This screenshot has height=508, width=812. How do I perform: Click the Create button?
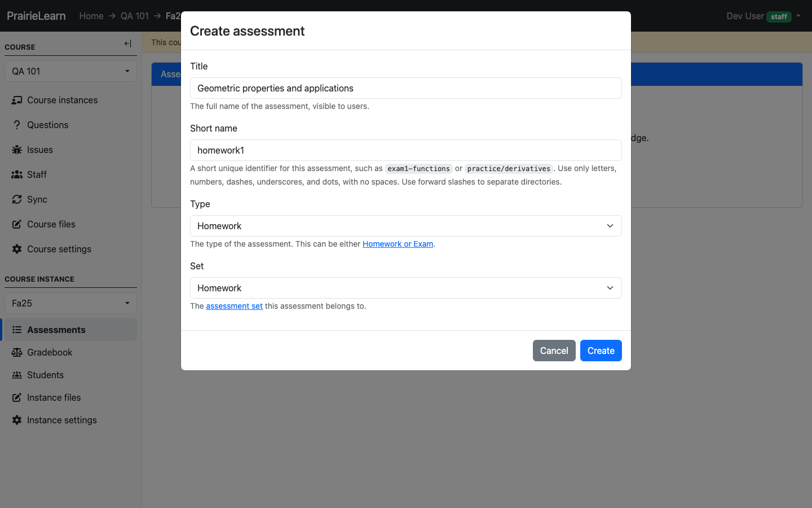[601, 351]
